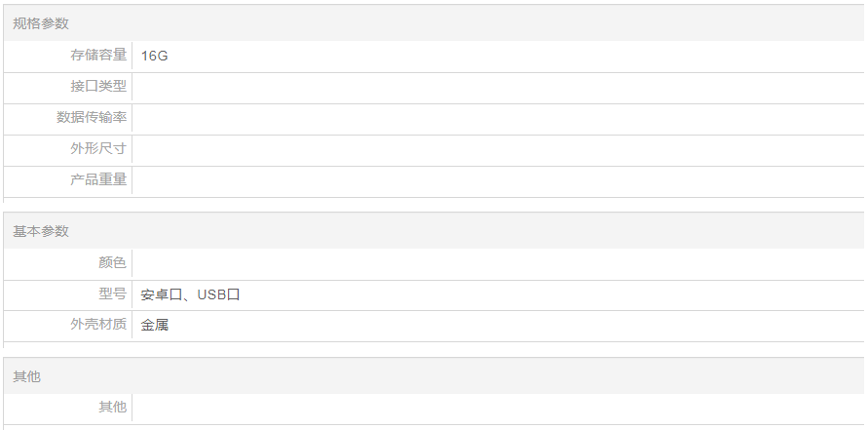Click the 规格参数 section header
Viewport: 868px width, 430px height.
[x=41, y=23]
